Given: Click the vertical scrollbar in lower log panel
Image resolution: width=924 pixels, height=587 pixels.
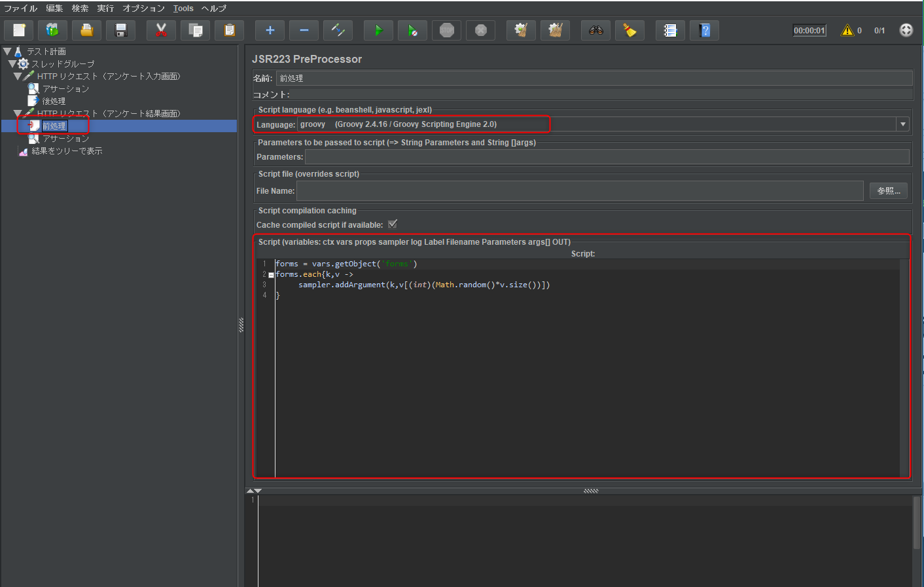Looking at the screenshot, I should (x=917, y=524).
